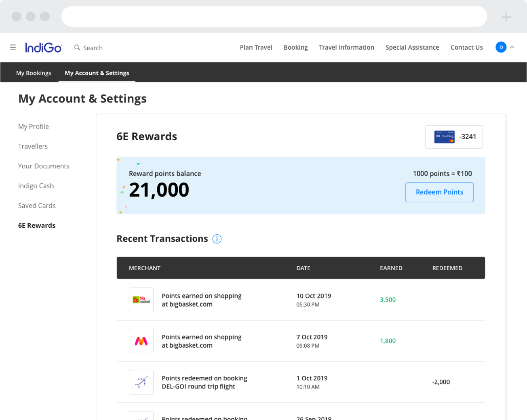Open Special Assistance in the navigation

(412, 47)
